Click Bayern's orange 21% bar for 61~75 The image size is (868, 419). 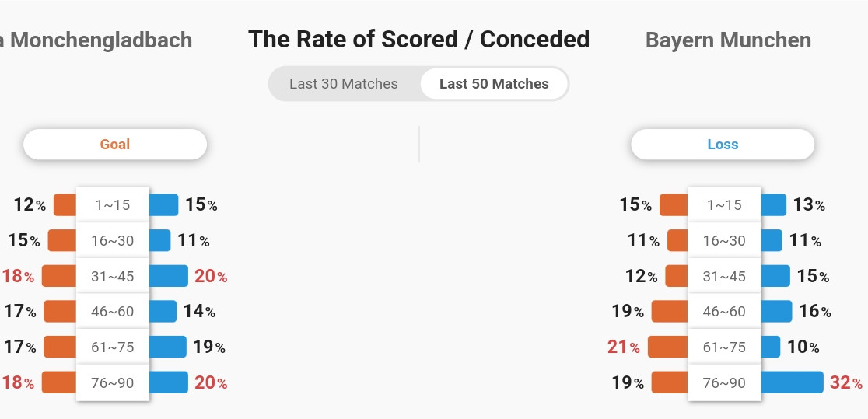click(667, 347)
